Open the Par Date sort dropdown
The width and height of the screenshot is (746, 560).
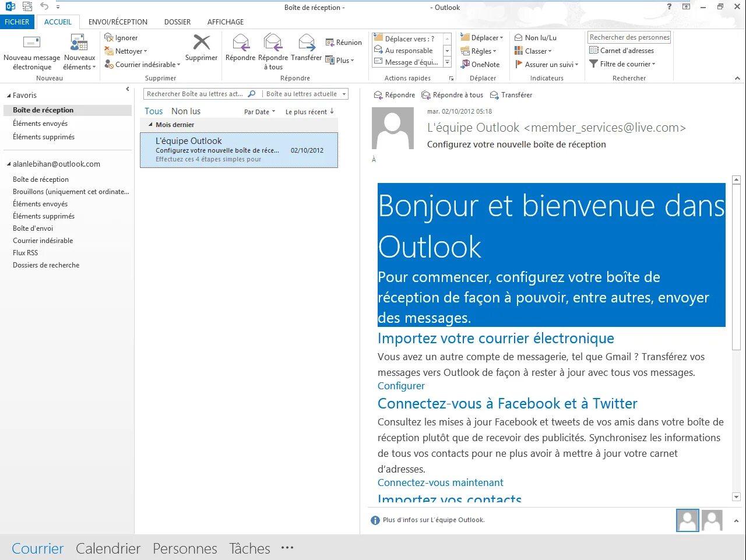click(x=259, y=112)
